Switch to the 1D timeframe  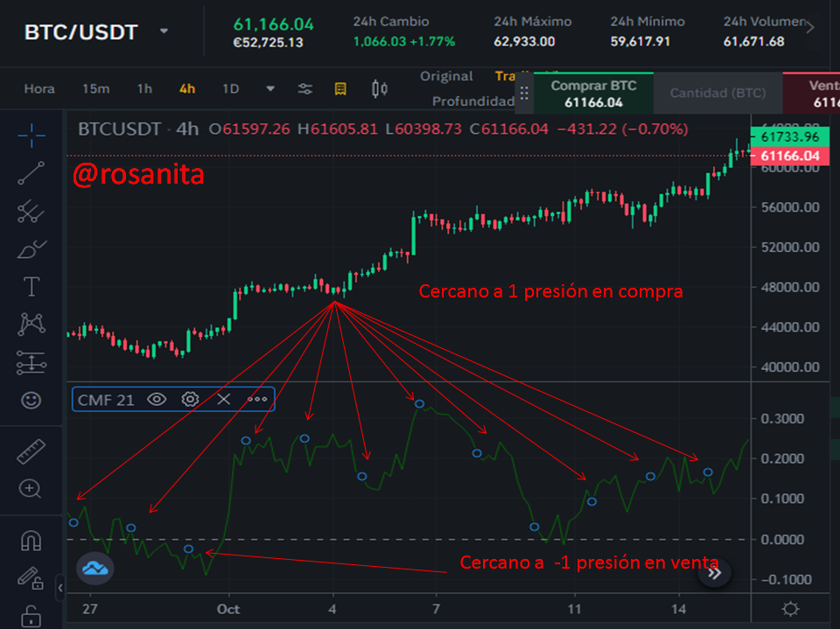231,89
